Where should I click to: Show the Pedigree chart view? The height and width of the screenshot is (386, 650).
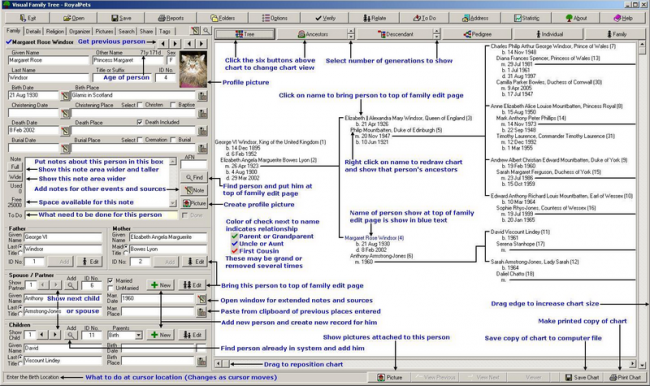[477, 34]
